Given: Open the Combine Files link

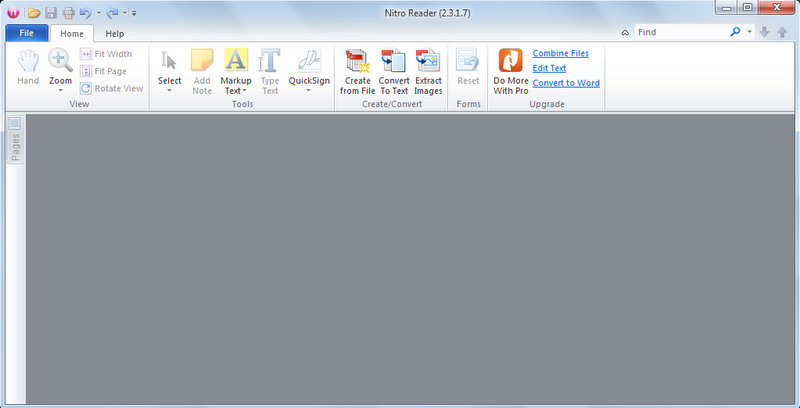Looking at the screenshot, I should point(561,54).
